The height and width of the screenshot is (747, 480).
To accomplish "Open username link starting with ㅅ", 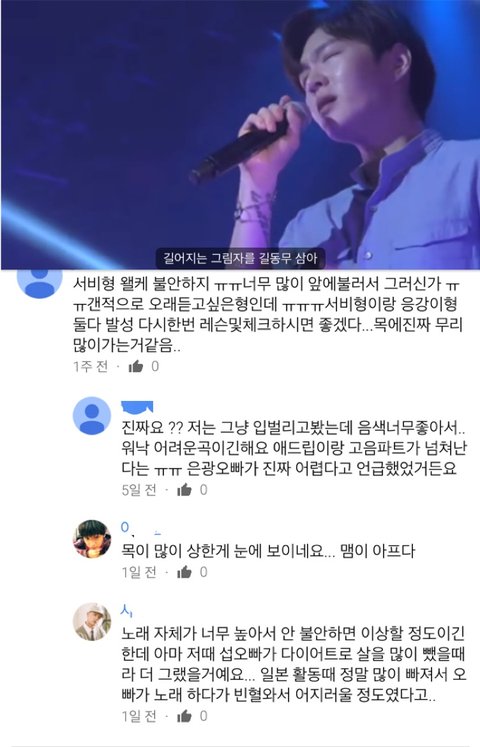I will pos(127,609).
